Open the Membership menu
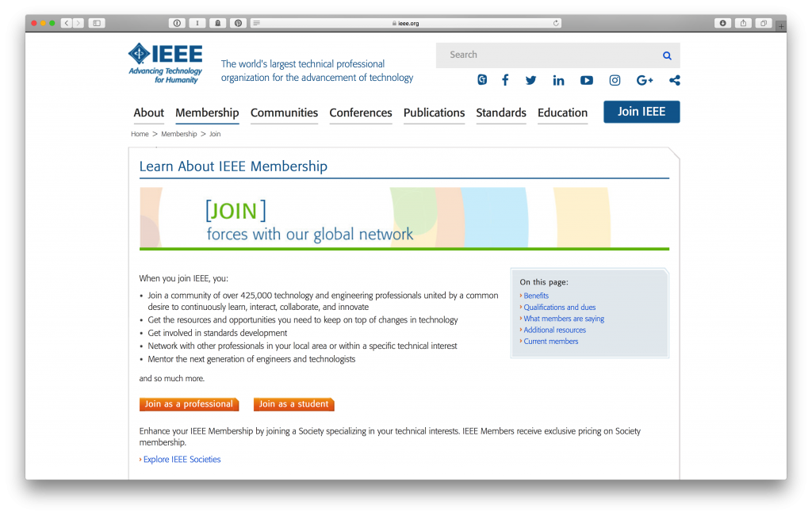 pos(207,113)
